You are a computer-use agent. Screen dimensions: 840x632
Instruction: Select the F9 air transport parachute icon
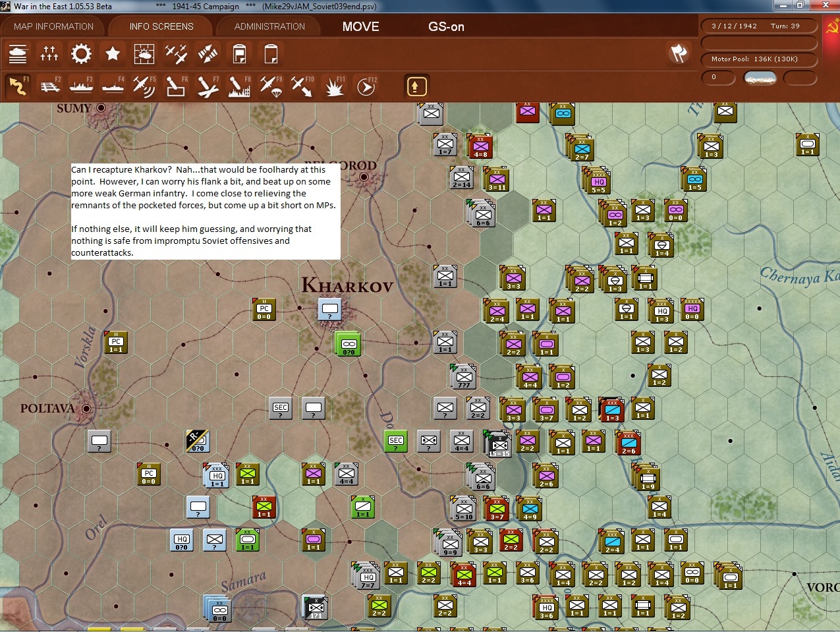[271, 86]
